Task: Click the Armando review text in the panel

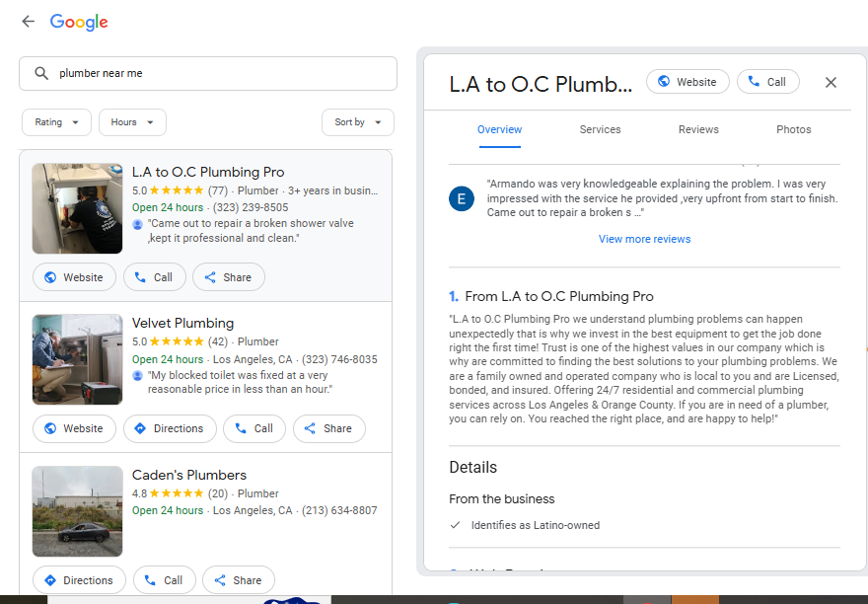Action: 662,198
